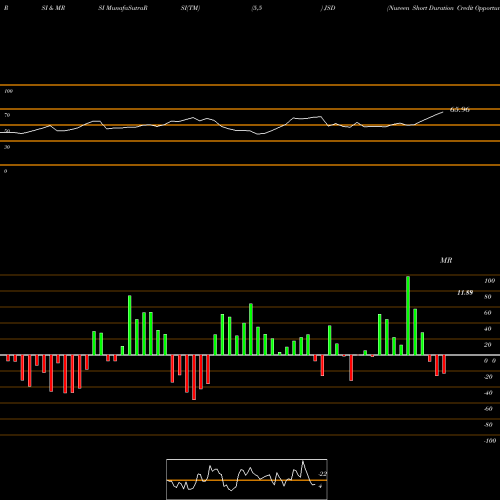Click the MR axis label "-40"
The image size is (500, 500).
pos(488,393)
